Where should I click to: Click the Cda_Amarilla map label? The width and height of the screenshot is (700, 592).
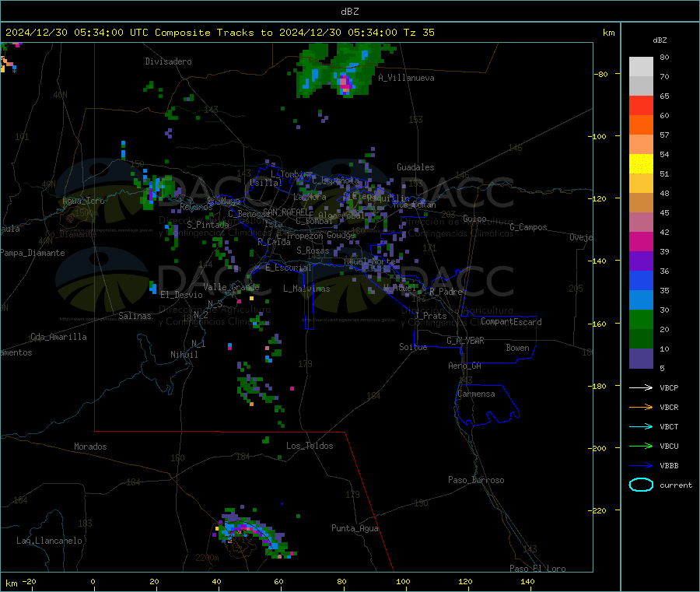(x=58, y=337)
